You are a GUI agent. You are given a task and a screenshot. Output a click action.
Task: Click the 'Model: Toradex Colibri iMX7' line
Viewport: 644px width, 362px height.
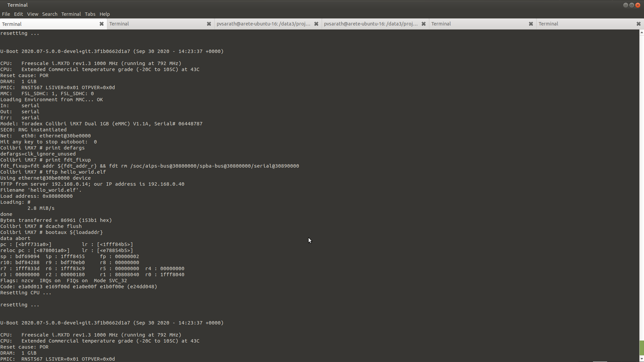click(x=101, y=124)
